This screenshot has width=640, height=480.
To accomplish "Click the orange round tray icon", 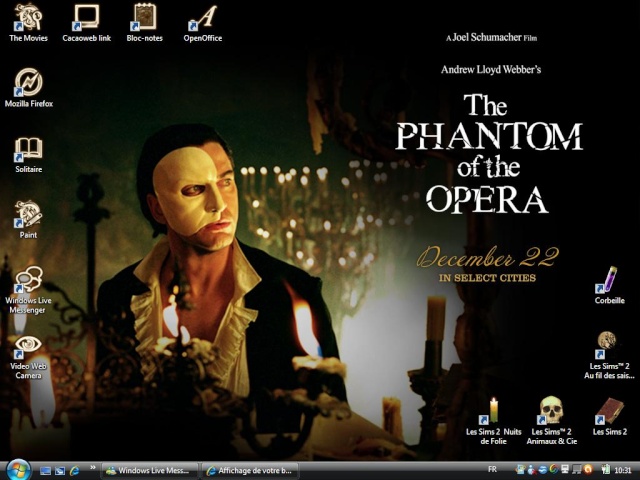I will point(588,469).
